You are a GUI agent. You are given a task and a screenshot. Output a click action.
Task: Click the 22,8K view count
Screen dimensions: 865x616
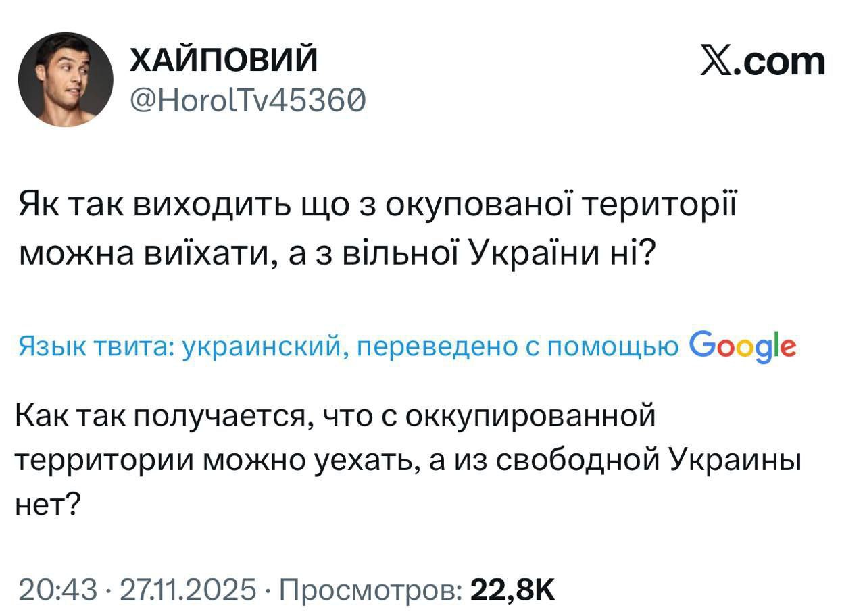tap(512, 589)
